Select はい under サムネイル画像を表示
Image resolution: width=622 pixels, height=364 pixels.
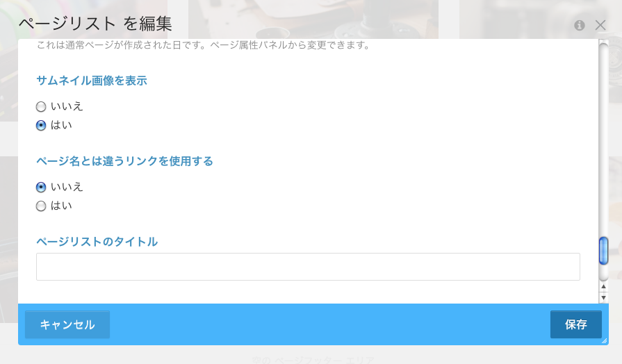pyautogui.click(x=41, y=125)
